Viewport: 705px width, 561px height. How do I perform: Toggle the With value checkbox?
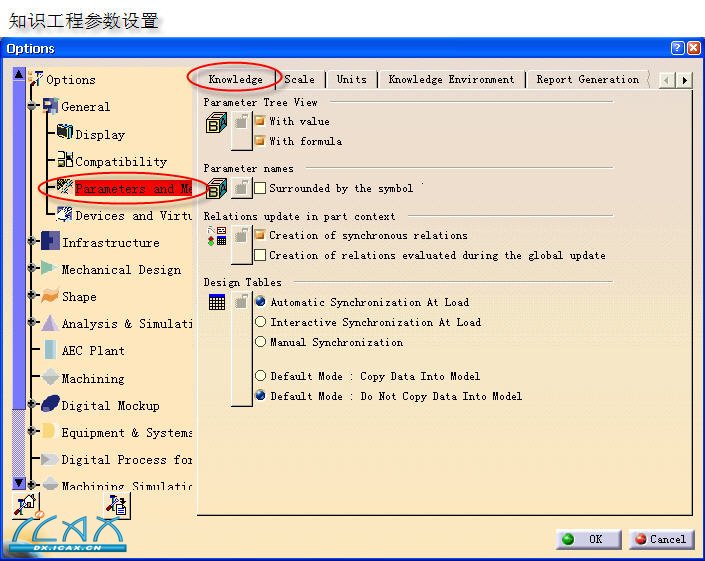(260, 120)
